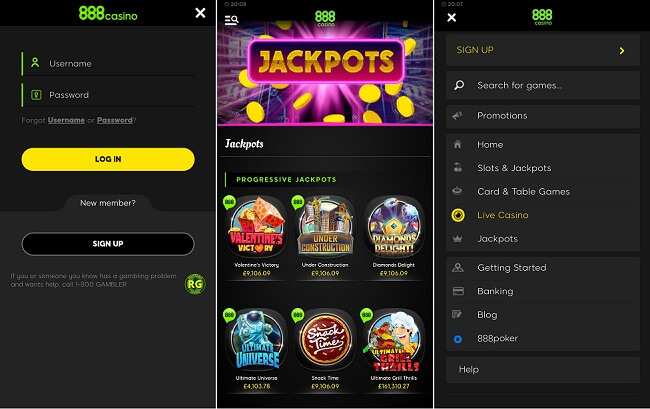Click the yellow LOG IN button
The width and height of the screenshot is (650, 409).
coord(108,159)
